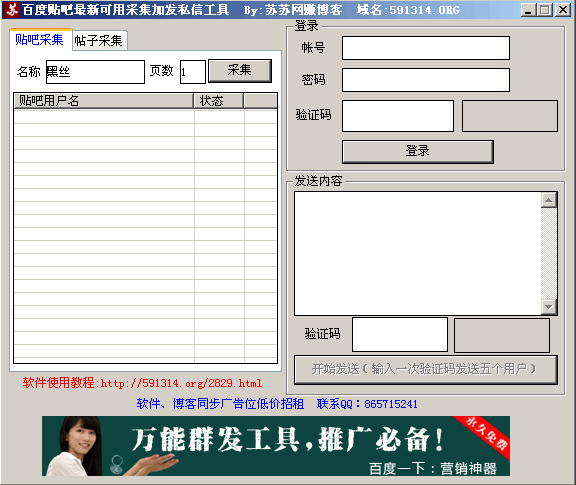The width and height of the screenshot is (576, 485).
Task: Open the 软件使用教程 tutorial link
Action: click(143, 383)
